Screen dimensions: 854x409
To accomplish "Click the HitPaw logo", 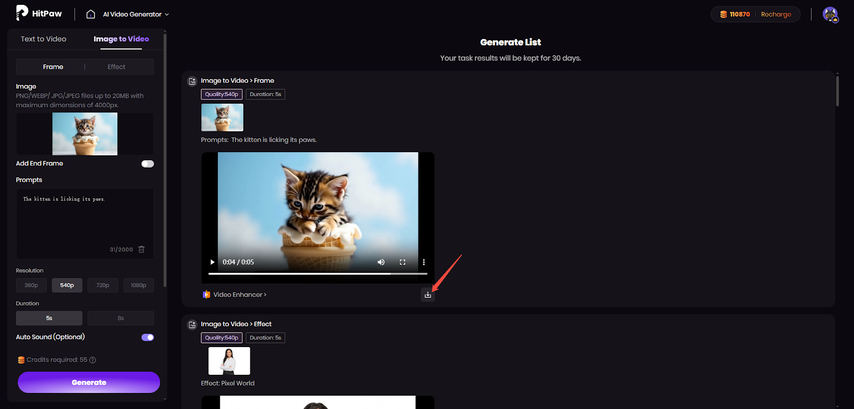I will pos(38,13).
